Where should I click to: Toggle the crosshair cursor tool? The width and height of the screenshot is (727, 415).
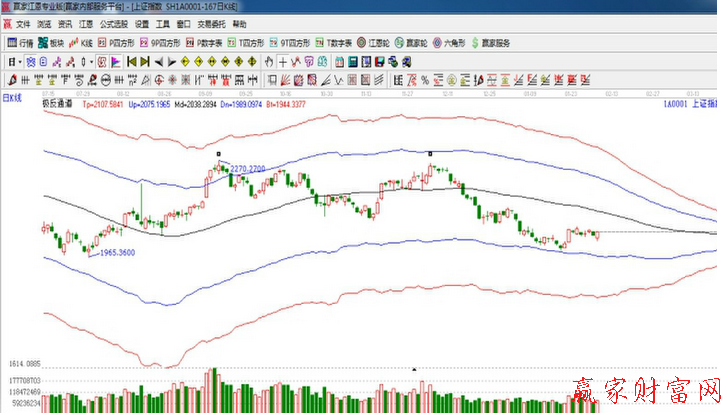pyautogui.click(x=282, y=61)
